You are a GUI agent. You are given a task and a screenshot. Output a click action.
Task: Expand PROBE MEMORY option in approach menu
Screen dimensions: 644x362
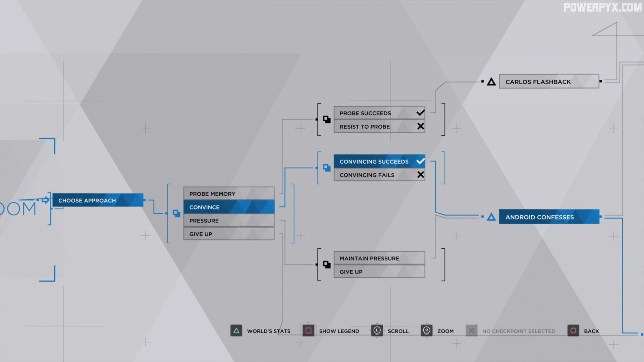229,194
